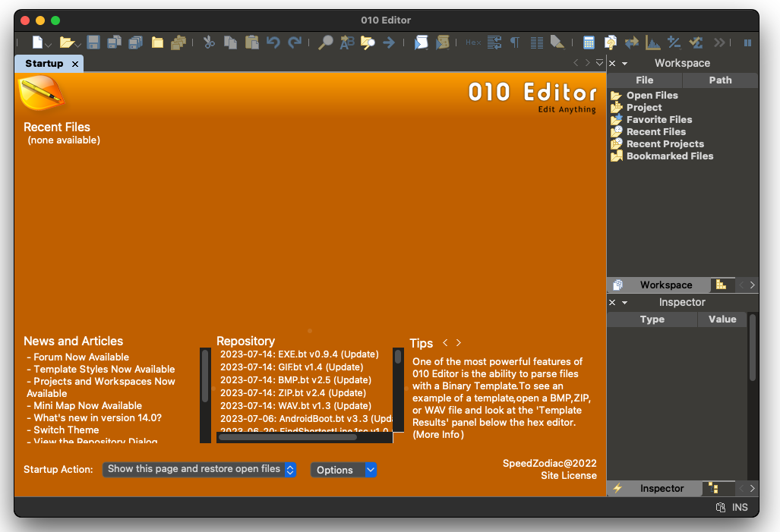The image size is (780, 532).
Task: Click the (More Info) tips link
Action: tap(438, 435)
